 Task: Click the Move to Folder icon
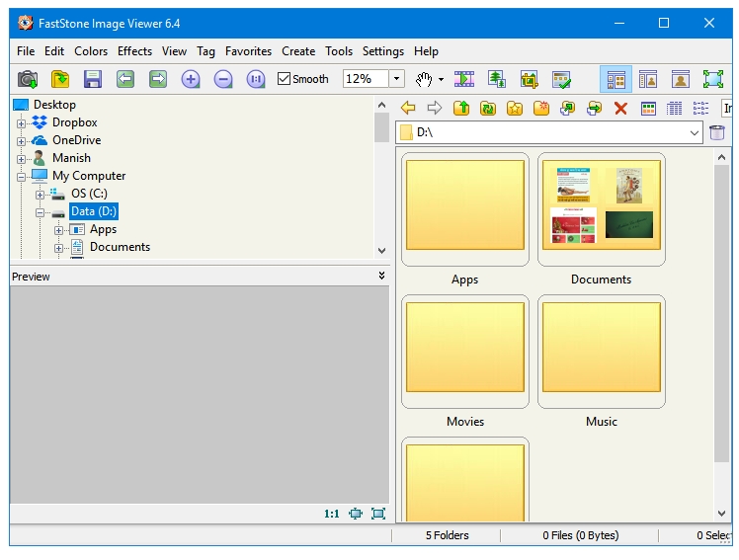tap(595, 109)
